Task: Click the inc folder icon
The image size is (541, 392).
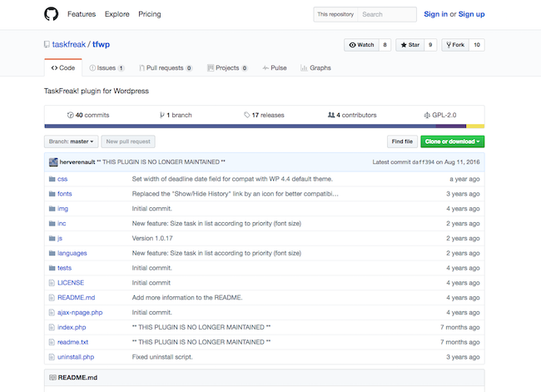Action: (x=52, y=223)
